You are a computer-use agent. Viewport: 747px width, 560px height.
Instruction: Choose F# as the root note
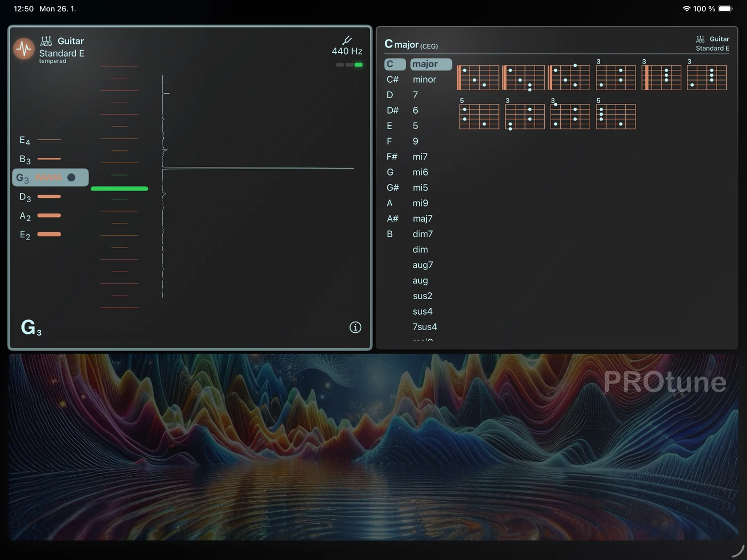[392, 157]
